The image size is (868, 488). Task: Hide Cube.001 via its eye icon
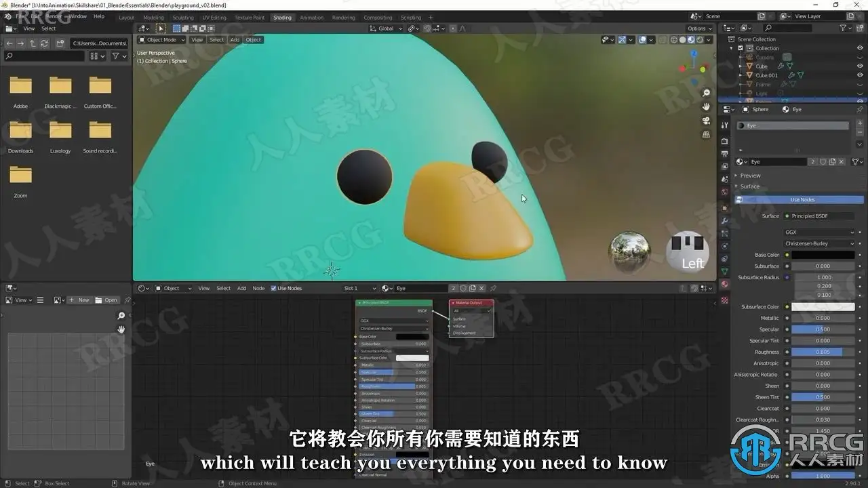860,75
